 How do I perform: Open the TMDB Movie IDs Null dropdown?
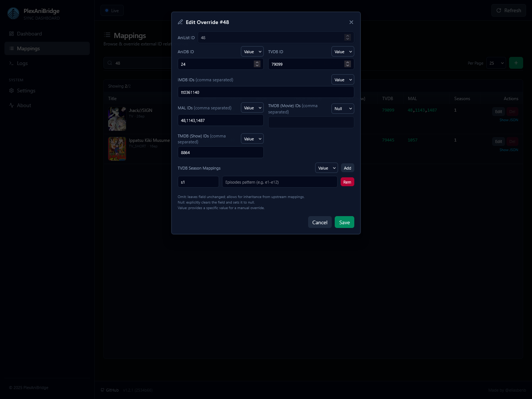(x=343, y=108)
